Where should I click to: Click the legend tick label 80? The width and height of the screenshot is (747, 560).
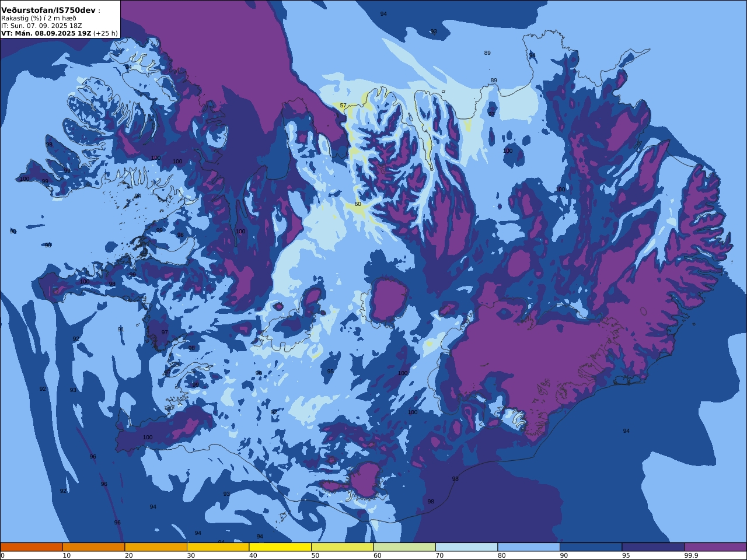click(x=501, y=555)
